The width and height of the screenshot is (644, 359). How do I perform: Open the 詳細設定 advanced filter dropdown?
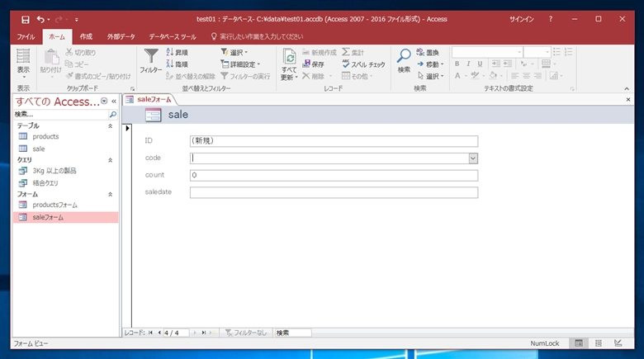(x=240, y=64)
